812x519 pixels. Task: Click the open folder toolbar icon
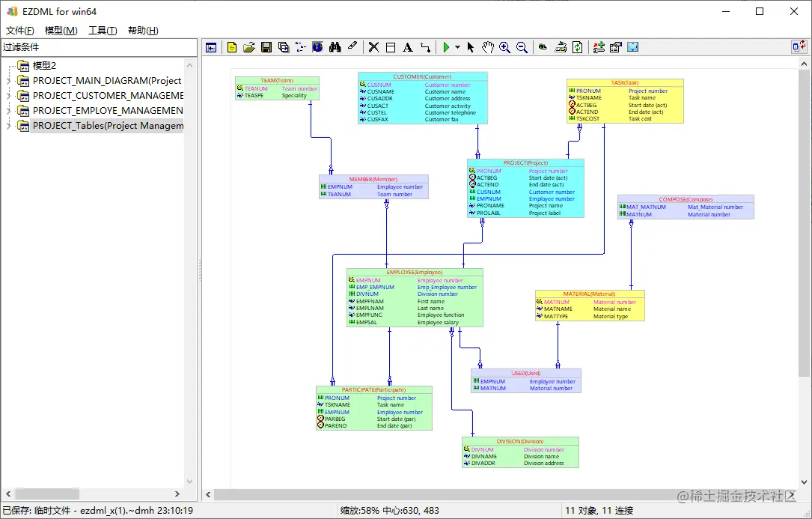(249, 48)
